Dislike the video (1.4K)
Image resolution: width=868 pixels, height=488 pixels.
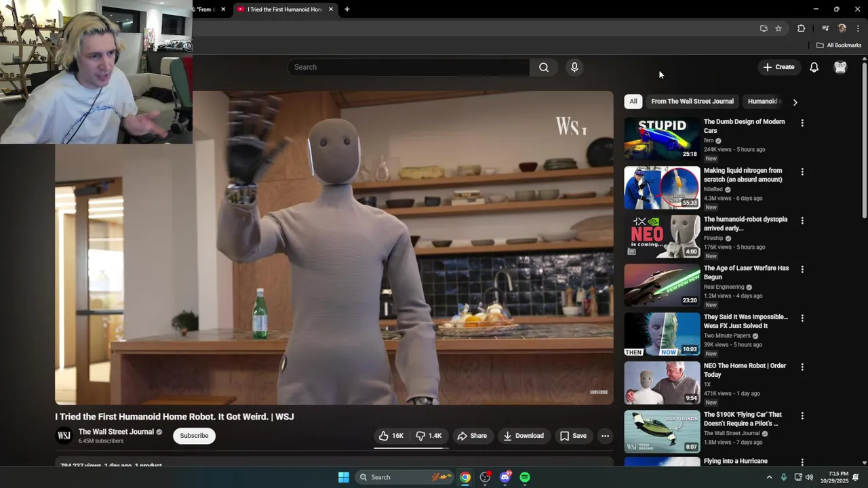[429, 436]
